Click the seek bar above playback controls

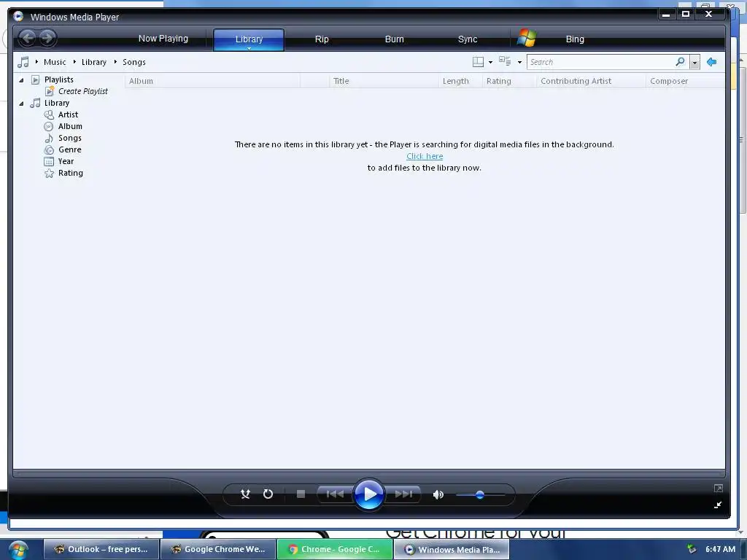(x=368, y=474)
